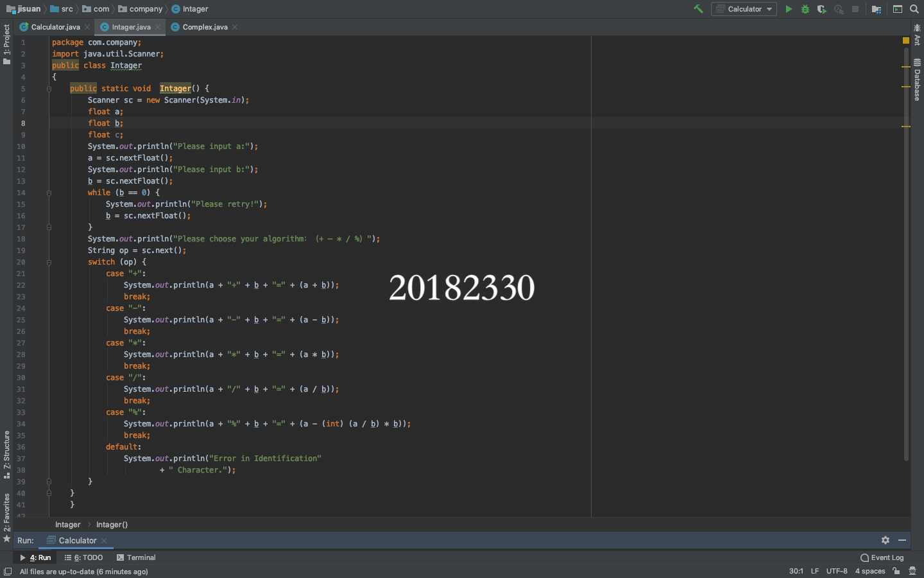The height and width of the screenshot is (578, 924).
Task: Close the Complex.java editor tab
Action: coord(235,27)
